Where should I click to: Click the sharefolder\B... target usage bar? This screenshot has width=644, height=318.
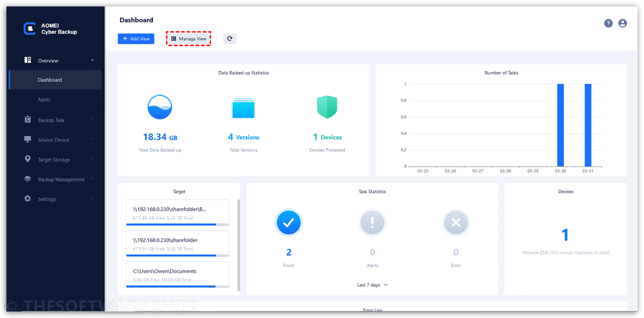tap(178, 224)
